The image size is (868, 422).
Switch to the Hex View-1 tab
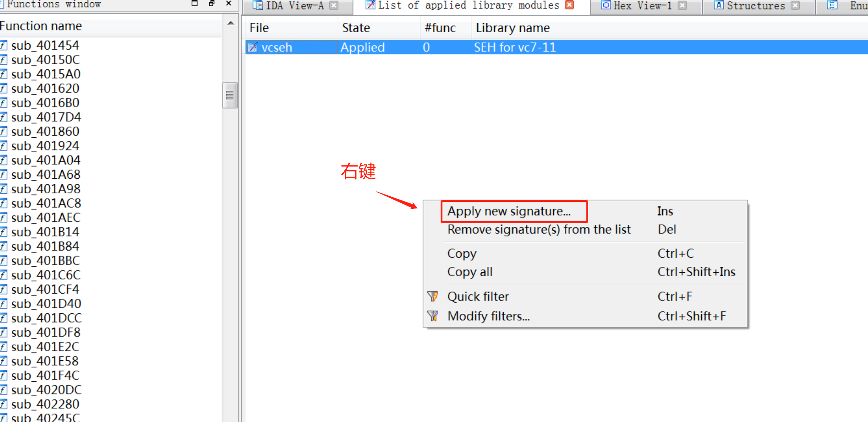click(642, 6)
